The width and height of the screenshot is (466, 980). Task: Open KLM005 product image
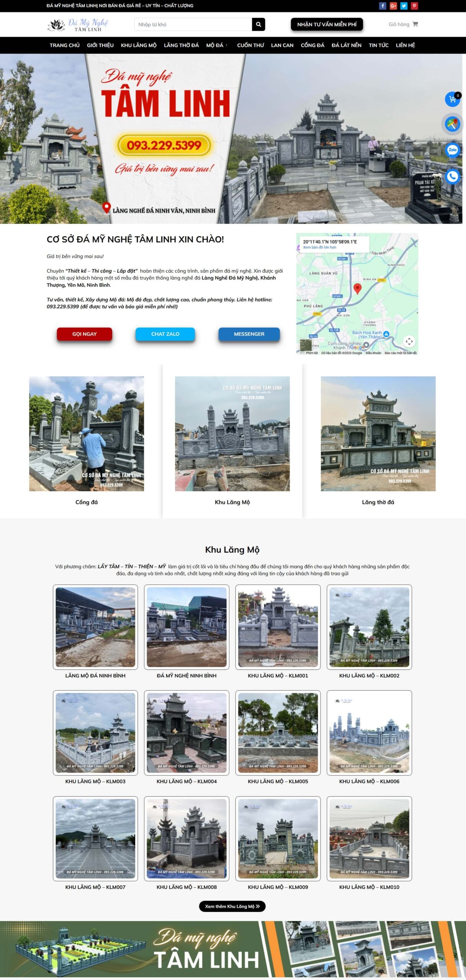pos(278,733)
